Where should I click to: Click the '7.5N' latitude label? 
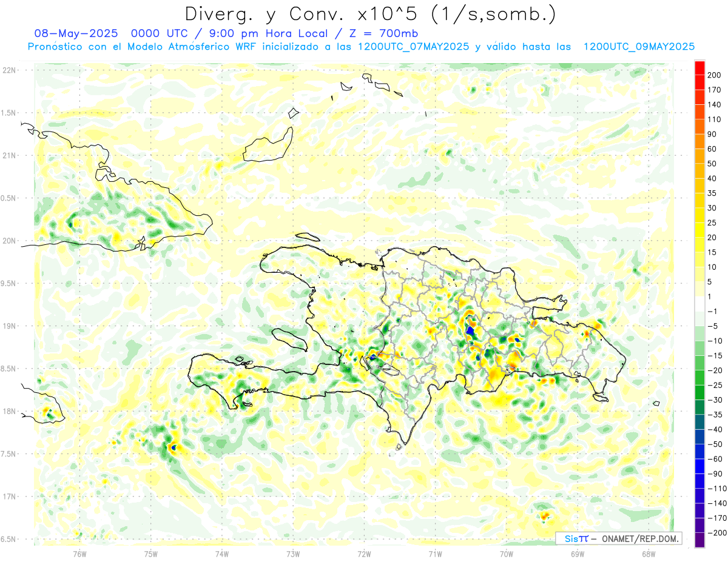click(9, 454)
